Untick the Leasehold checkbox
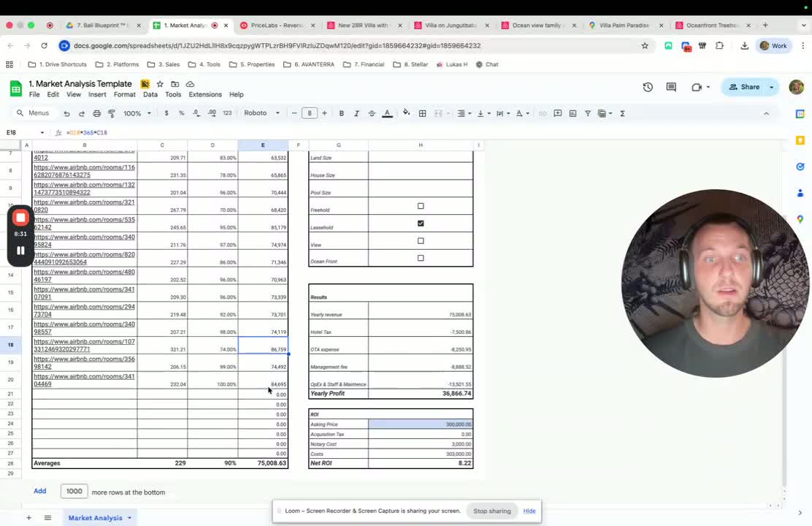Screen dimensions: 812x526 tap(421, 224)
